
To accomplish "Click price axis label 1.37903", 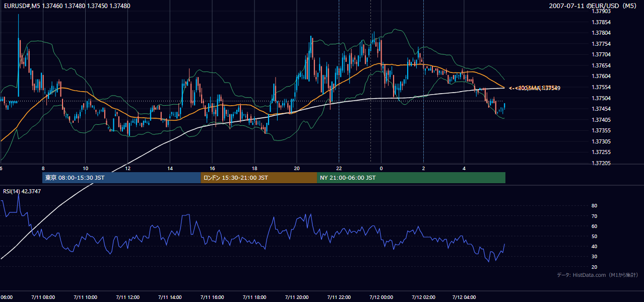I will click(x=601, y=11).
